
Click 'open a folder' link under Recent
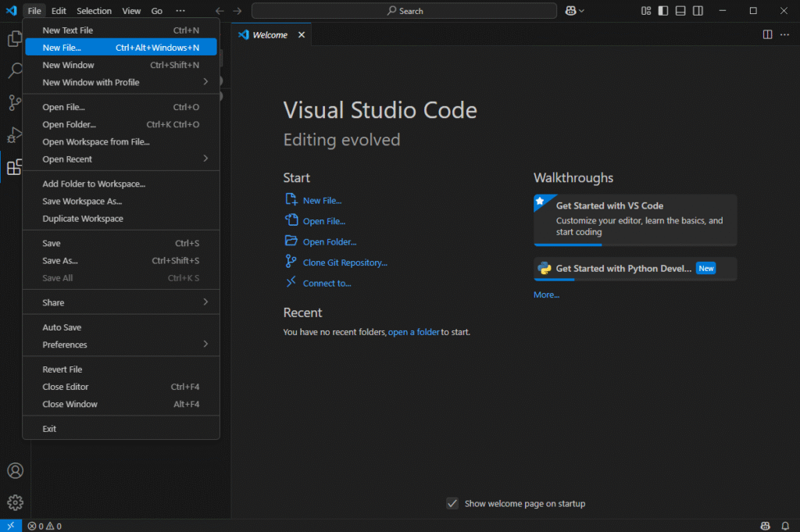click(x=413, y=332)
